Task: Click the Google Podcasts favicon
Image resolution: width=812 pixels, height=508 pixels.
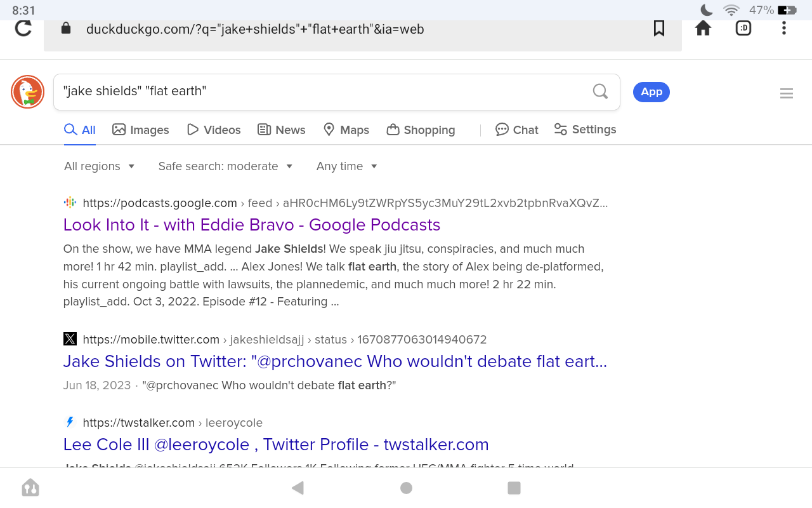Action: click(x=70, y=203)
